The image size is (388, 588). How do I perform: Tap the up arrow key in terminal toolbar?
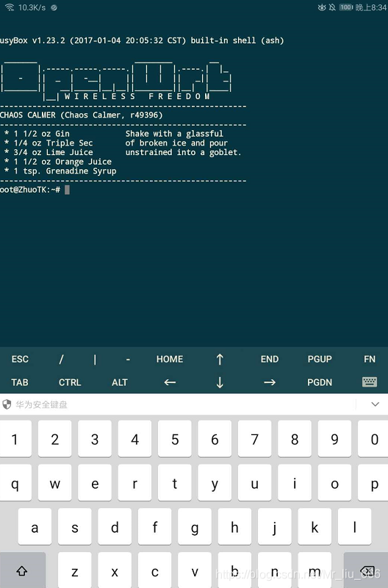(x=220, y=359)
